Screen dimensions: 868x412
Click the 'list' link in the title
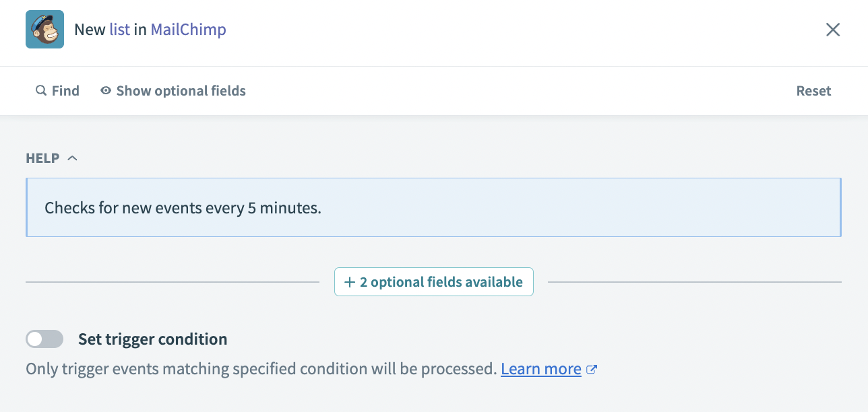pyautogui.click(x=119, y=30)
